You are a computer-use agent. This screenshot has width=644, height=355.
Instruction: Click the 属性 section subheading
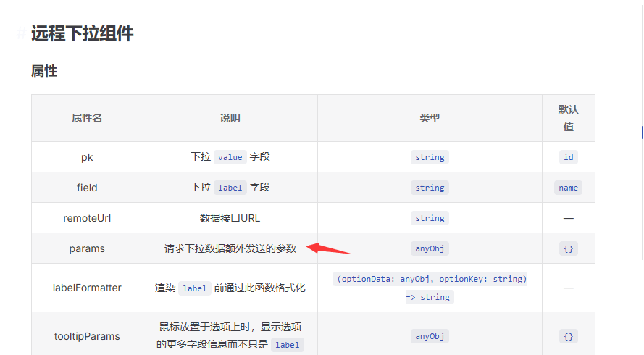click(x=43, y=71)
